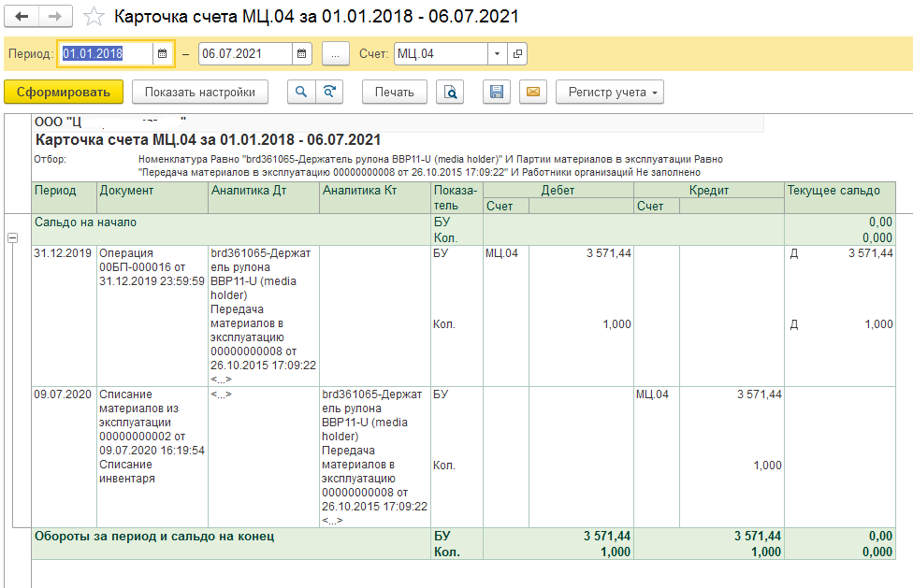Click credit account МЦ.04 in second entry
The height and width of the screenshot is (588, 913).
[x=652, y=394]
